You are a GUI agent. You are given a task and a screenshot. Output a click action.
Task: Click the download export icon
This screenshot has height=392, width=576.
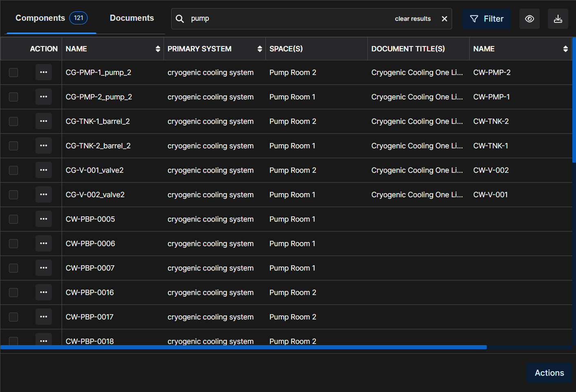click(x=558, y=19)
